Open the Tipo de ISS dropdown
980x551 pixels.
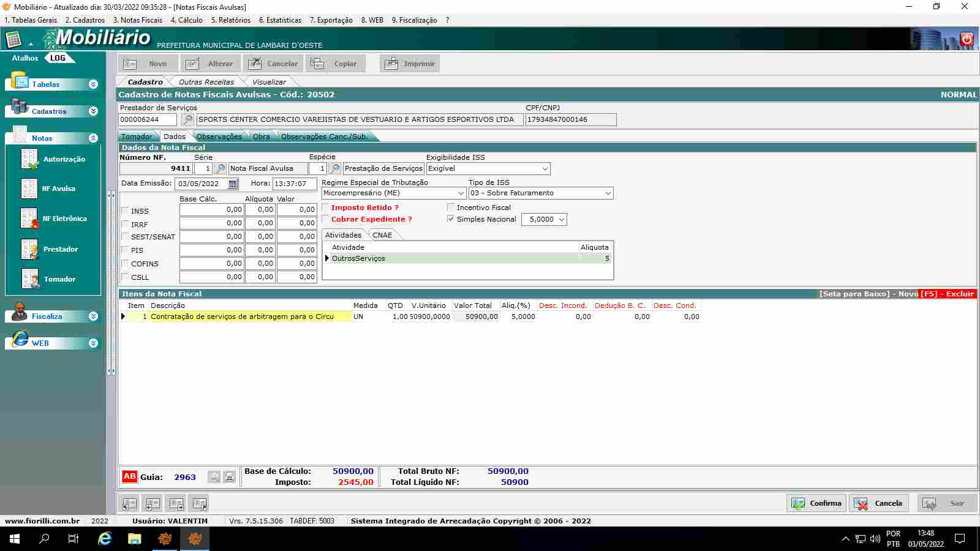coord(608,193)
